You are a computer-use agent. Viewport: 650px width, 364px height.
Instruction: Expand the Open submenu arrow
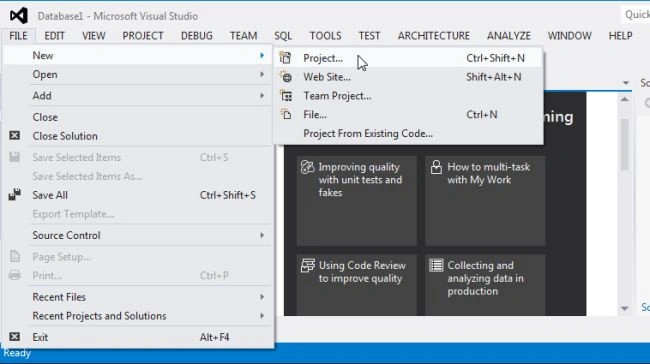pyautogui.click(x=262, y=74)
